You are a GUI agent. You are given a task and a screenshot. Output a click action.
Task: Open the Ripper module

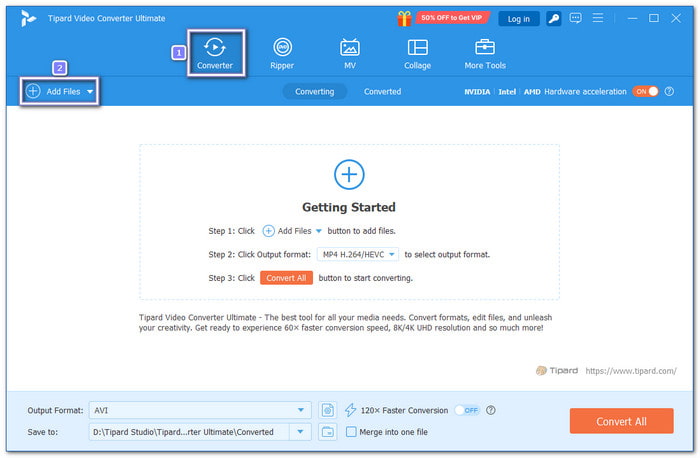282,53
